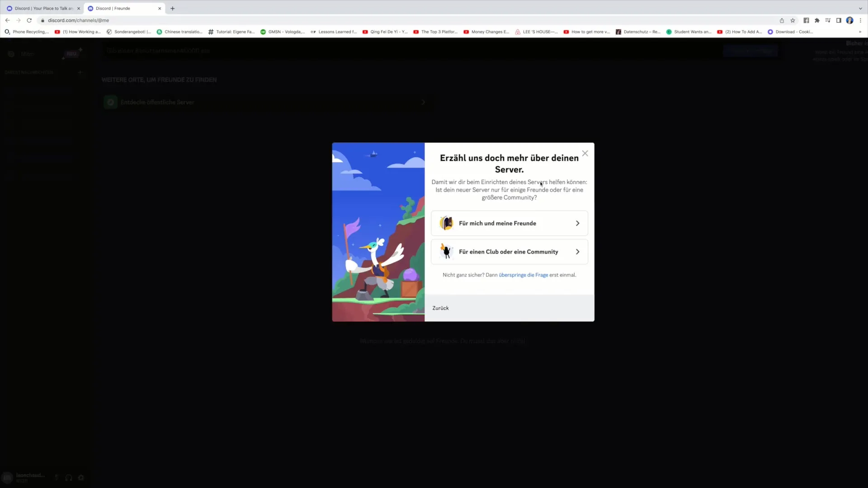Screen dimensions: 868x488
Task: Select 'Für einen Club oder eine Community' option
Action: (509, 251)
